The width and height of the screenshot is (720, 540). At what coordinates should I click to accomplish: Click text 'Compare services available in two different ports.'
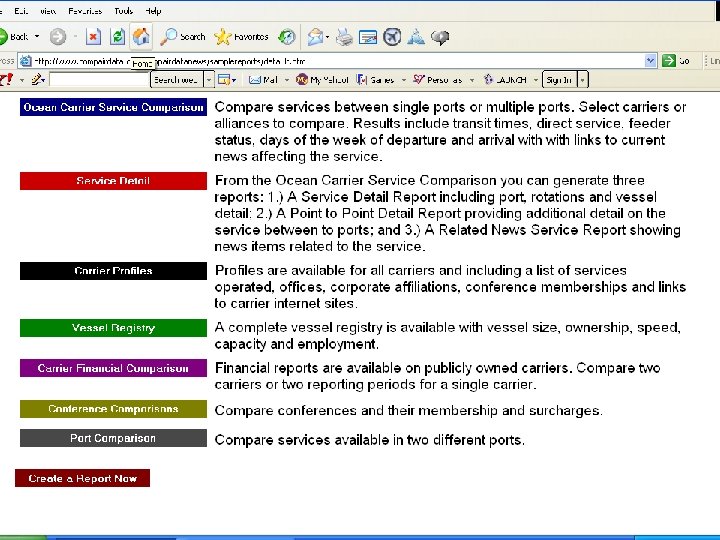370,440
